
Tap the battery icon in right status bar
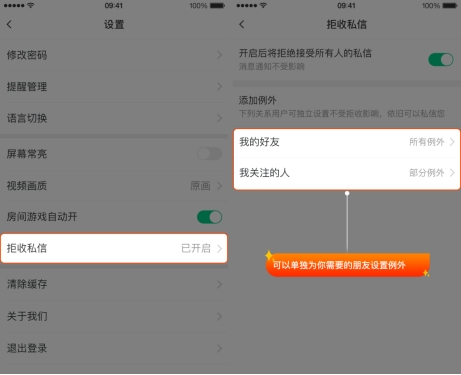tap(450, 6)
